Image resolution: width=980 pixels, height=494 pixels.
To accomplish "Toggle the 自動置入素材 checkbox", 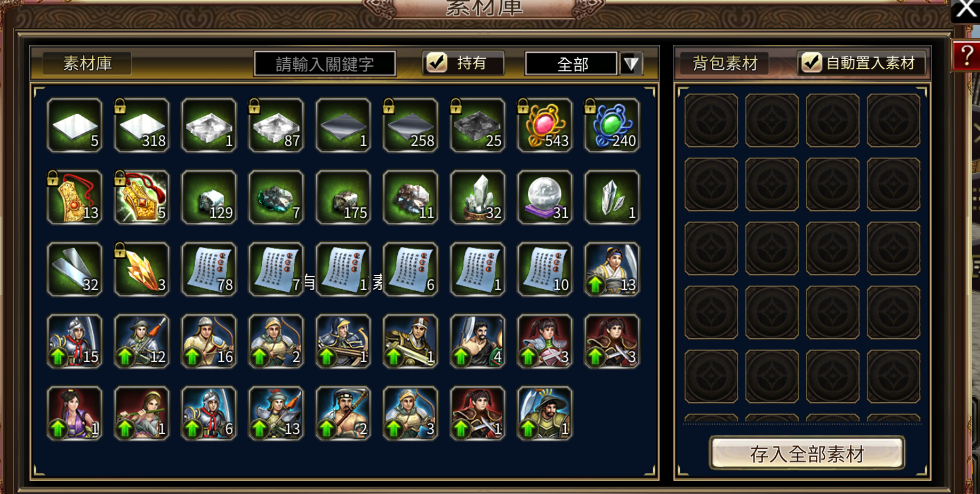I will (x=812, y=63).
